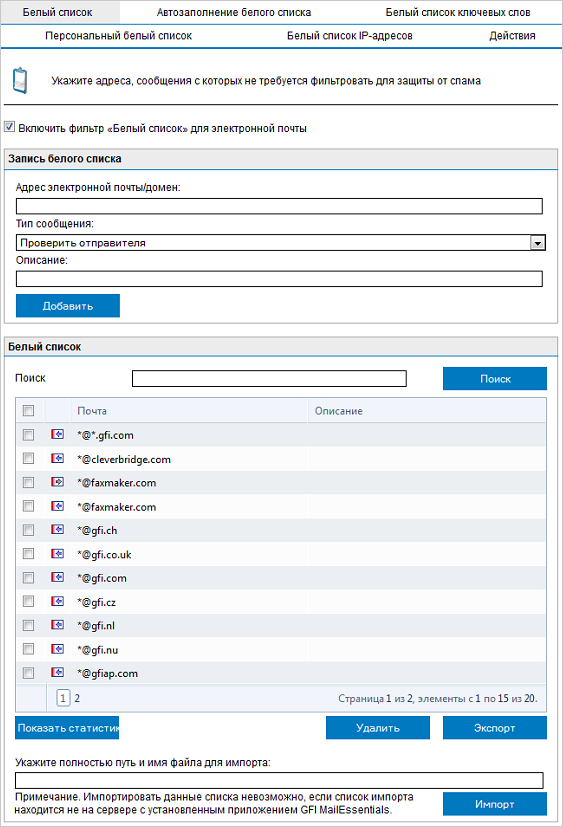The width and height of the screenshot is (563, 827).
Task: Go to page 2 of whitelist
Action: pyautogui.click(x=77, y=698)
